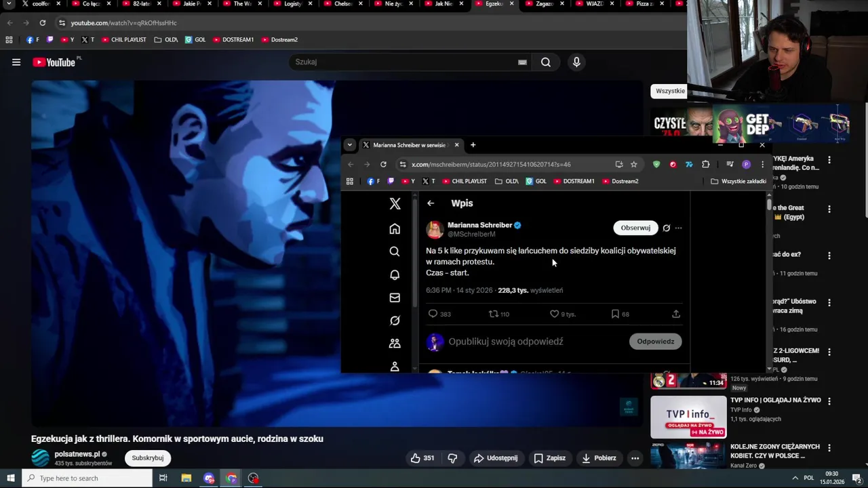Switch to the Egzeku... YouTube tab
Image resolution: width=868 pixels, height=488 pixels.
494,4
